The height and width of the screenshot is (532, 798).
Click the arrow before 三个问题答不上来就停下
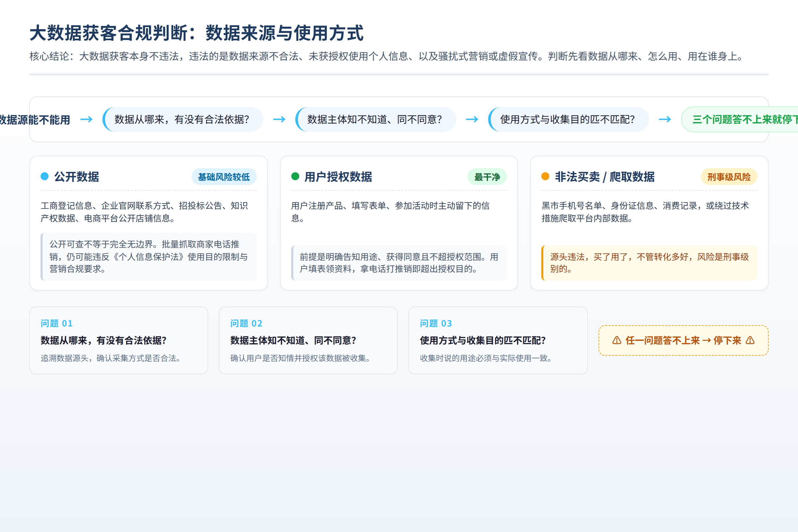click(x=665, y=119)
